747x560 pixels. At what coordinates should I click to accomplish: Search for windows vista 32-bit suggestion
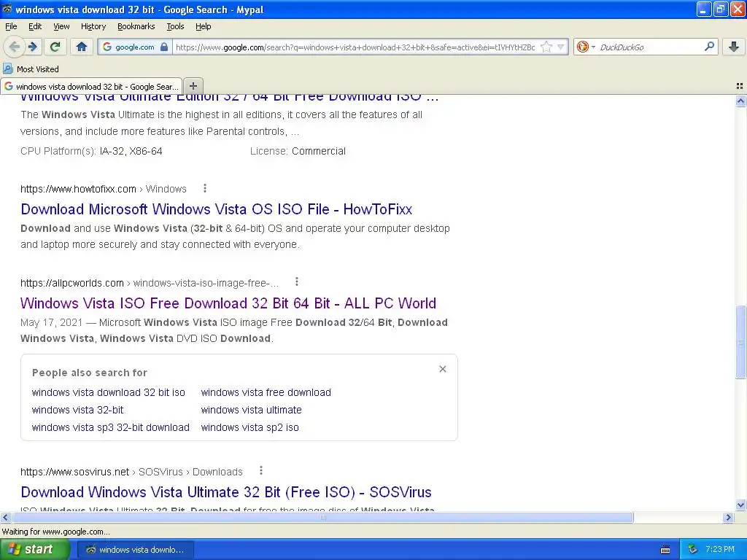point(77,410)
